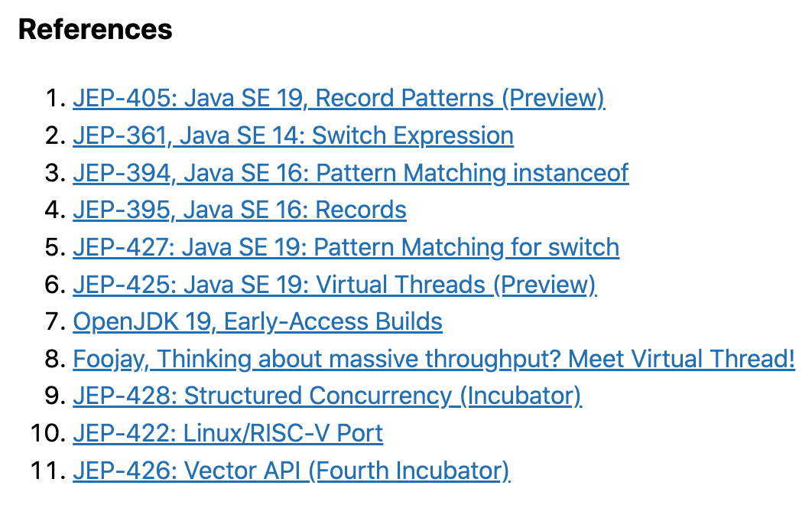Click list number 1 before JEP-405
This screenshot has width=812, height=505.
[x=55, y=98]
